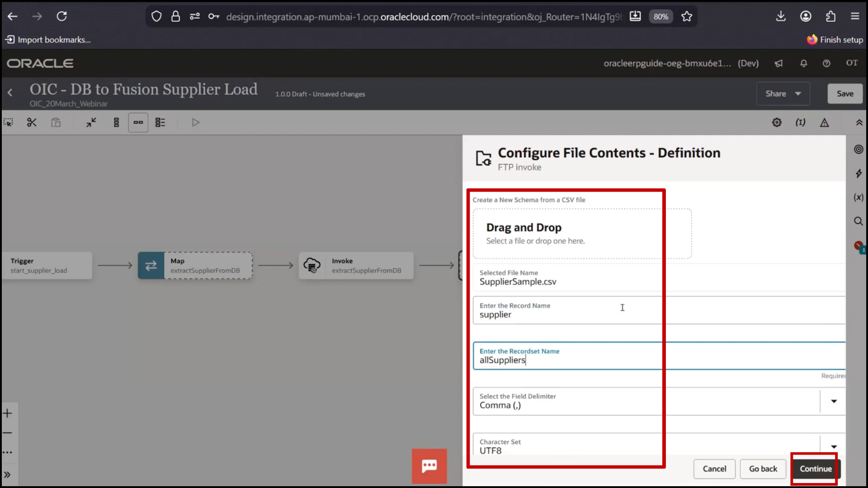
Task: Open the Character Set dropdown arrow
Action: click(834, 446)
